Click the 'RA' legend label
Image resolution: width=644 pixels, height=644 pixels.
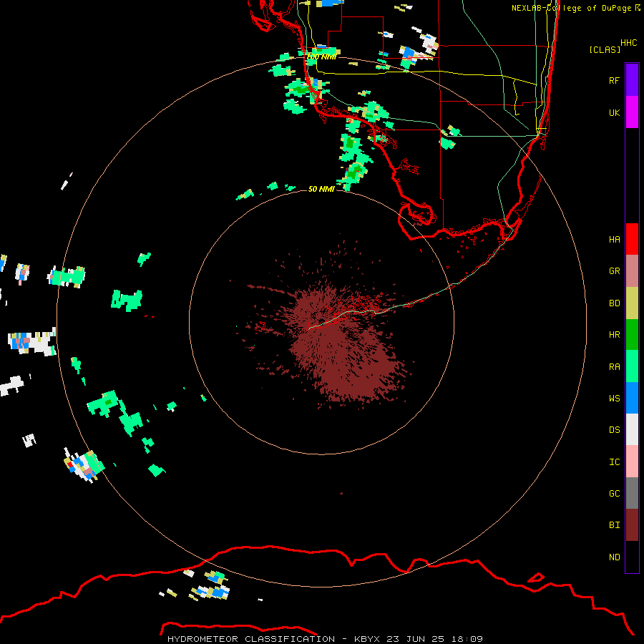614,366
